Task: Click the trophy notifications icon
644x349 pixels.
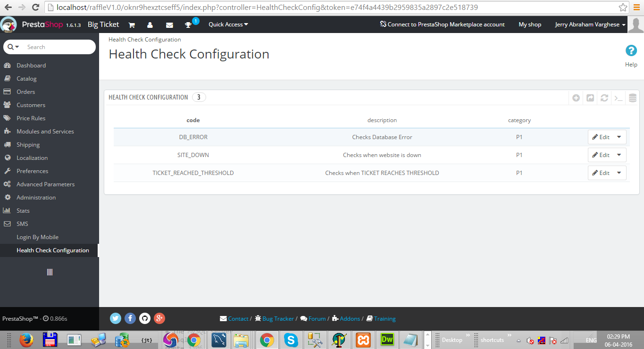Action: pos(188,25)
